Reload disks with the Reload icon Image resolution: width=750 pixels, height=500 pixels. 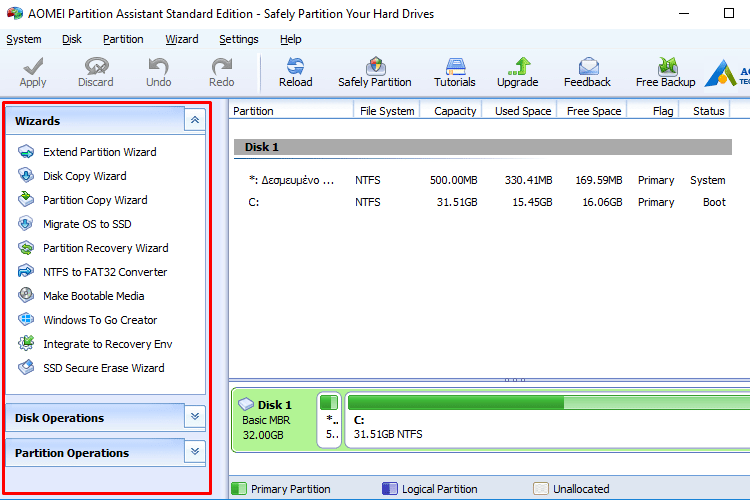pyautogui.click(x=295, y=67)
